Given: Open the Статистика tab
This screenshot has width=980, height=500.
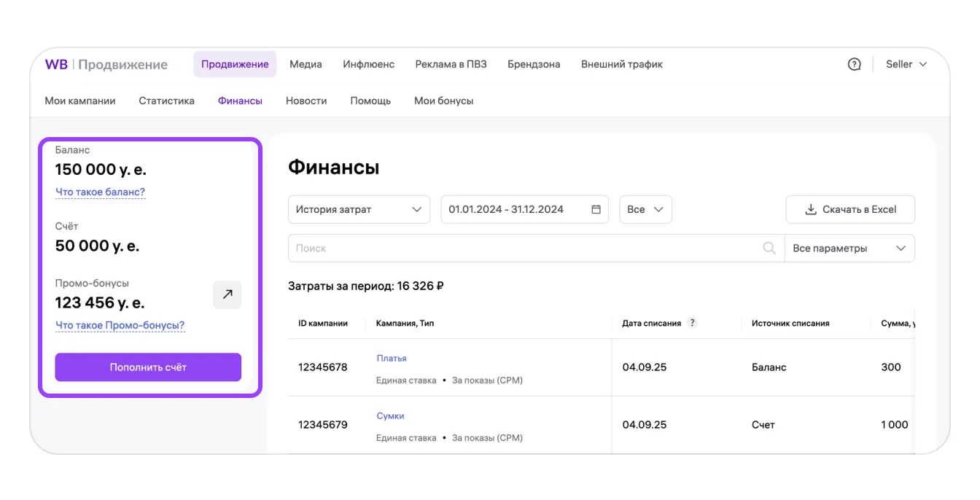Looking at the screenshot, I should pyautogui.click(x=166, y=101).
